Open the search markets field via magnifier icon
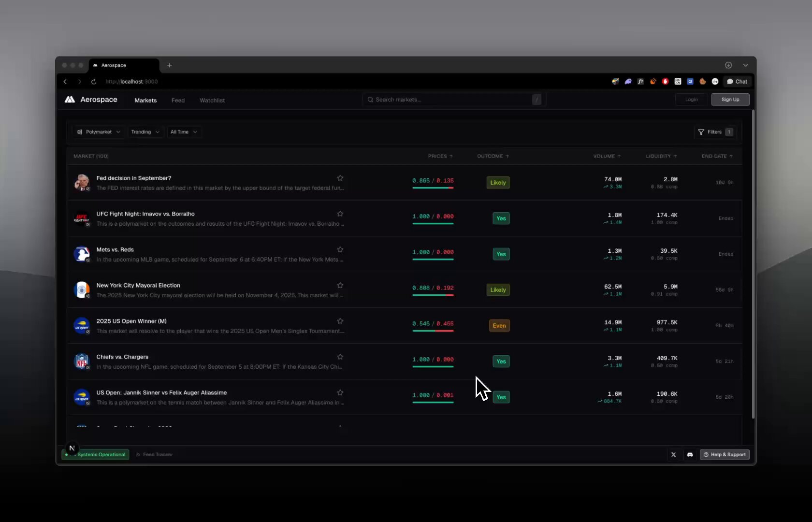The width and height of the screenshot is (812, 522). click(370, 100)
